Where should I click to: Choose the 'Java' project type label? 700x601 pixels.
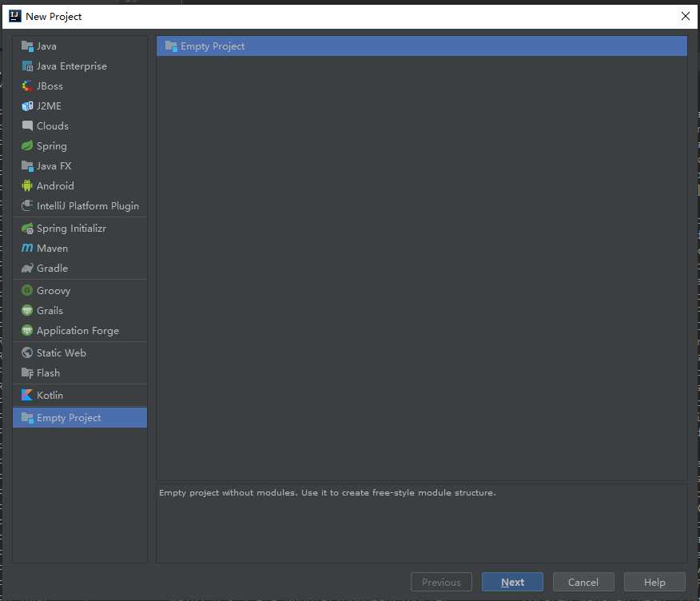coord(46,46)
